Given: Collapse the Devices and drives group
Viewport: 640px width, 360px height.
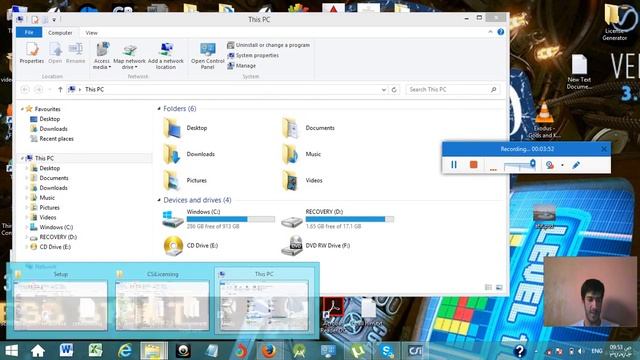Looking at the screenshot, I should tap(159, 200).
